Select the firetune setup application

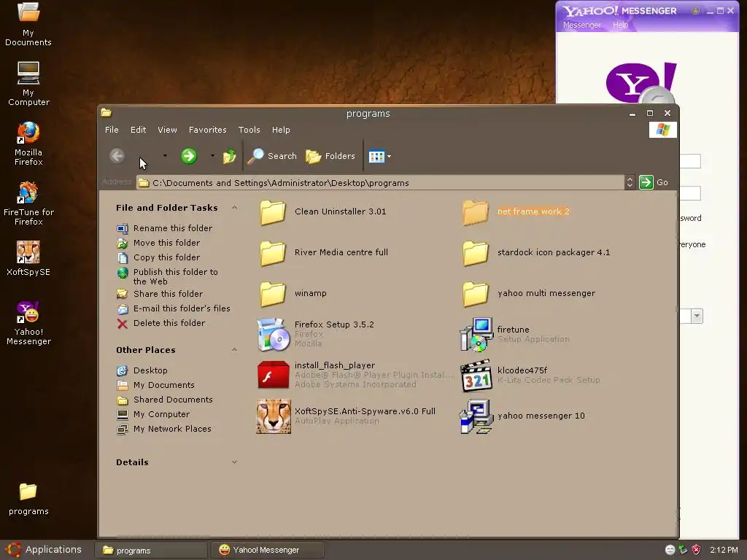(x=514, y=334)
